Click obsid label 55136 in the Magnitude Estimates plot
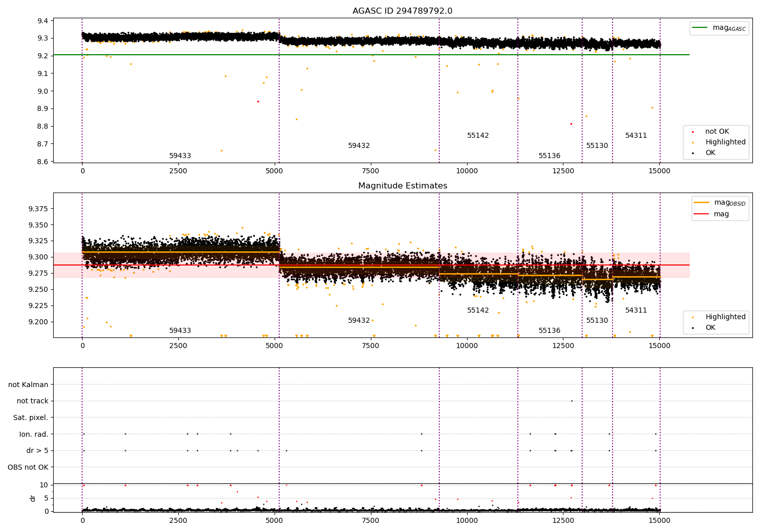The width and height of the screenshot is (760, 532). 549,331
